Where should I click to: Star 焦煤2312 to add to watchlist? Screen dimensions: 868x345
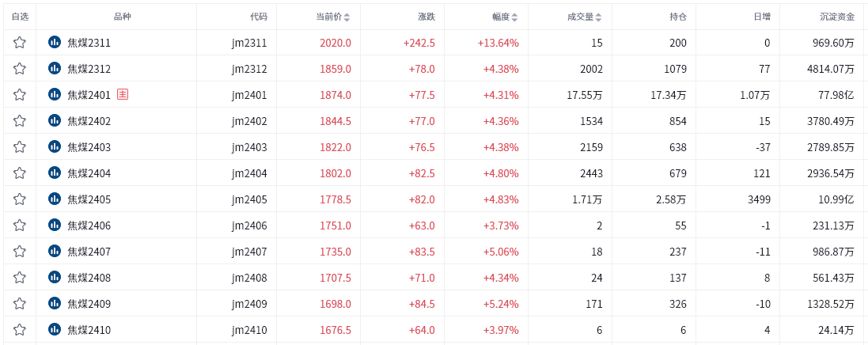point(19,69)
